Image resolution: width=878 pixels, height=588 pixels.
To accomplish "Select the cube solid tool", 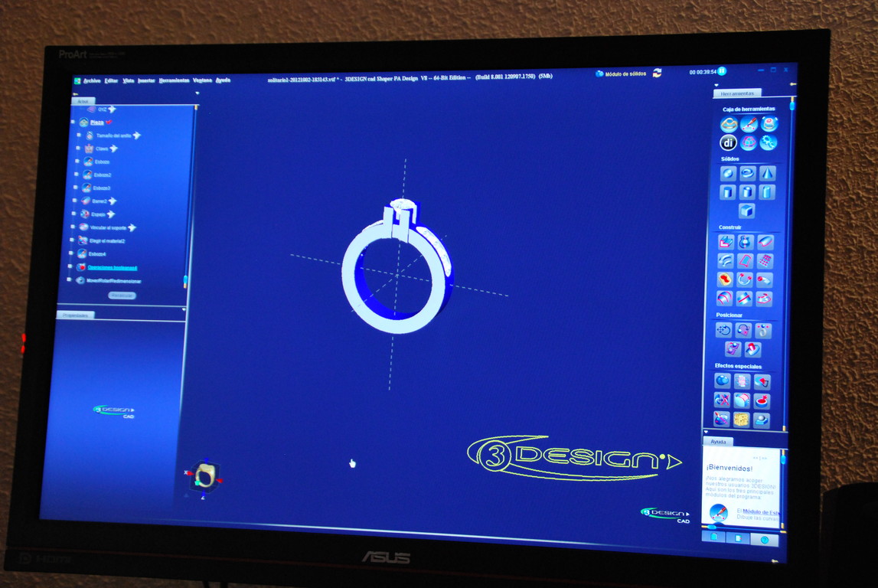I will (x=747, y=211).
